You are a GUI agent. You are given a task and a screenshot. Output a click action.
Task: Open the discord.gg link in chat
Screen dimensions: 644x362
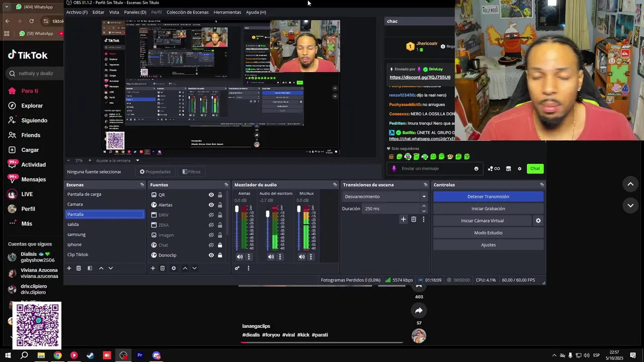[x=420, y=77]
